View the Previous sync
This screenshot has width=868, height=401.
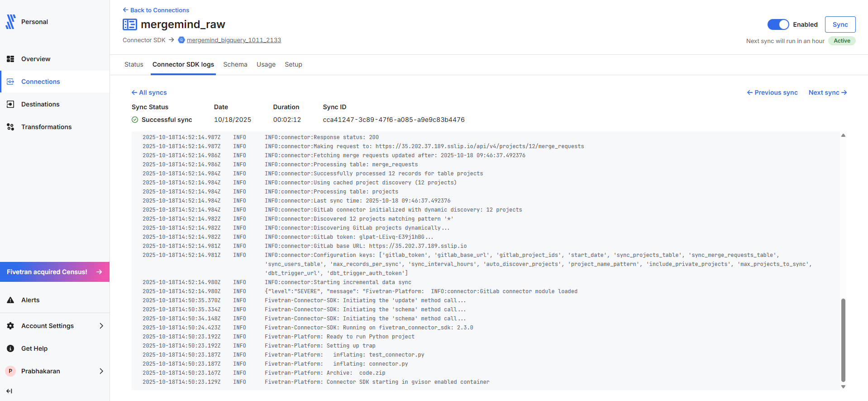click(x=772, y=92)
